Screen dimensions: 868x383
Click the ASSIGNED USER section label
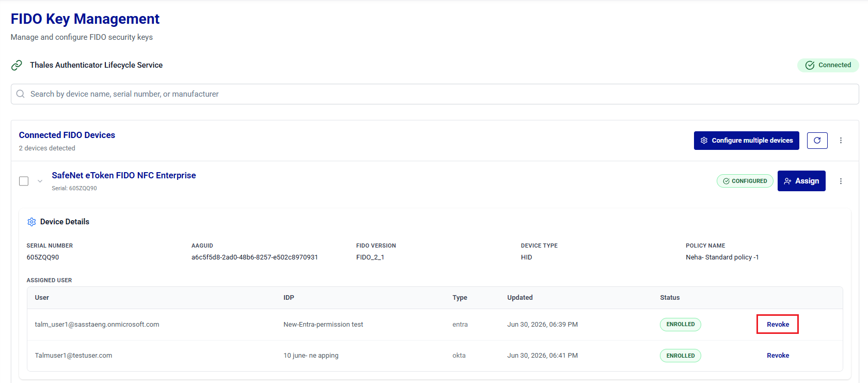(x=49, y=280)
